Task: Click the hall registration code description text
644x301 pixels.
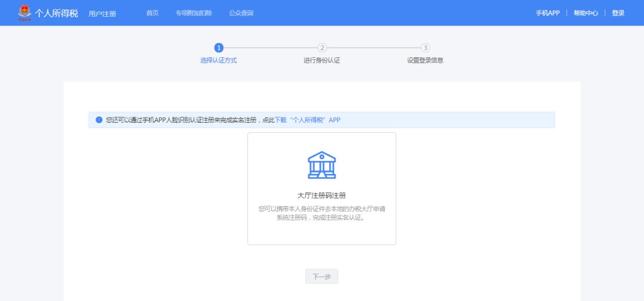Action: pyautogui.click(x=321, y=213)
